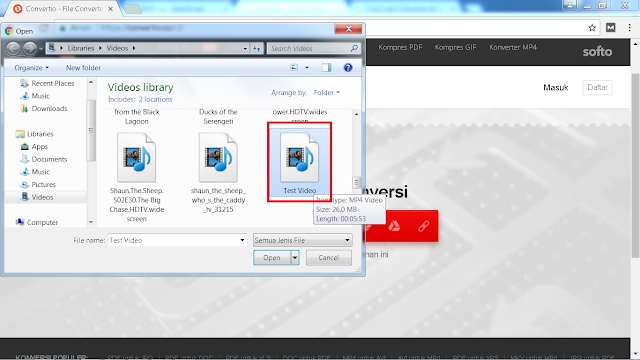Click the Search Videos input field
The image size is (640, 360).
click(x=309, y=48)
